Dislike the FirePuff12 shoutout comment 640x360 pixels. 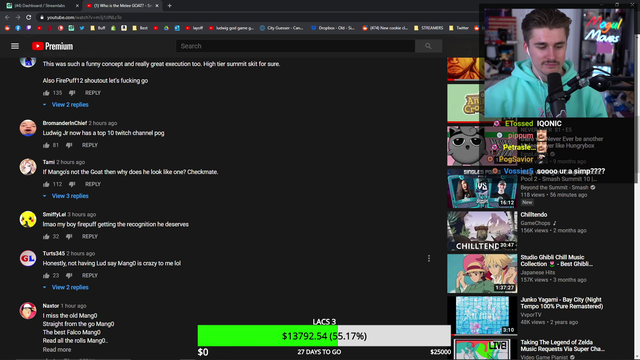click(72, 93)
